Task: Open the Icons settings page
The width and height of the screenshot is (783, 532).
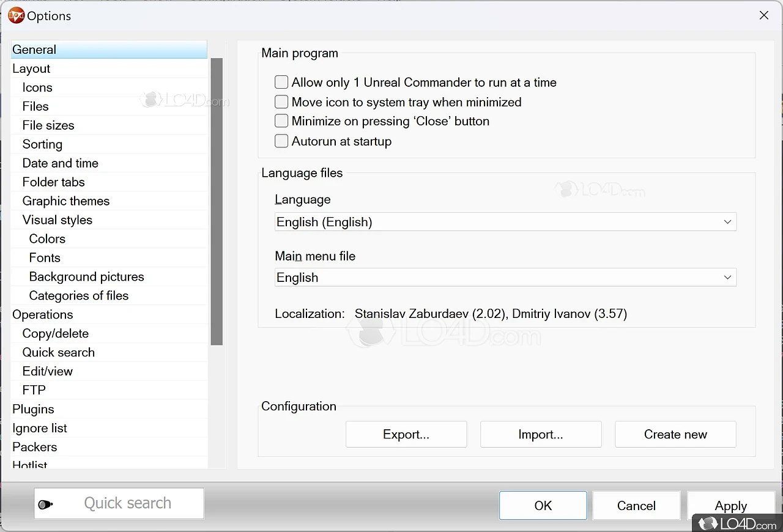Action: (x=109, y=87)
